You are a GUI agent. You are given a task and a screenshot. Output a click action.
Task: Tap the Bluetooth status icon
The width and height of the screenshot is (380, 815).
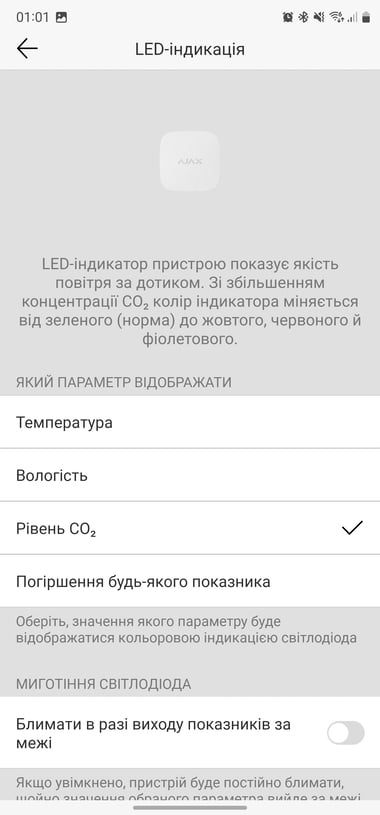click(303, 18)
